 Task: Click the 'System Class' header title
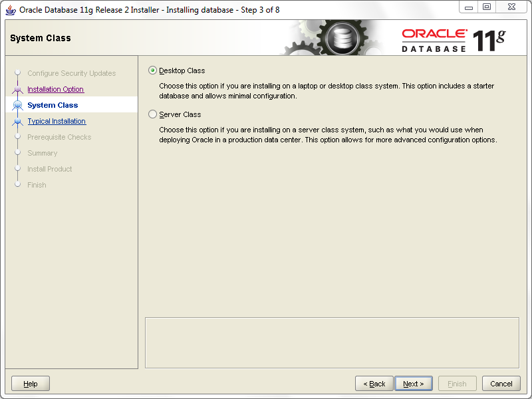(41, 38)
